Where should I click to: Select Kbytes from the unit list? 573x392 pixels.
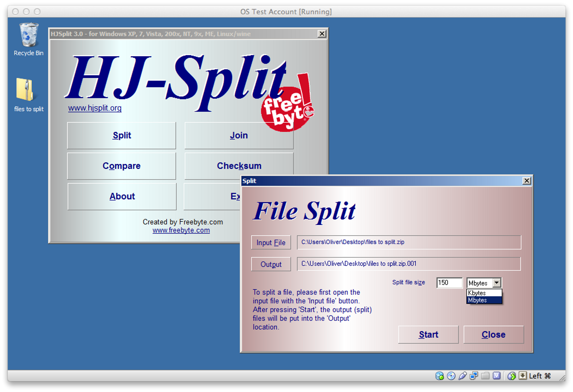(x=484, y=293)
